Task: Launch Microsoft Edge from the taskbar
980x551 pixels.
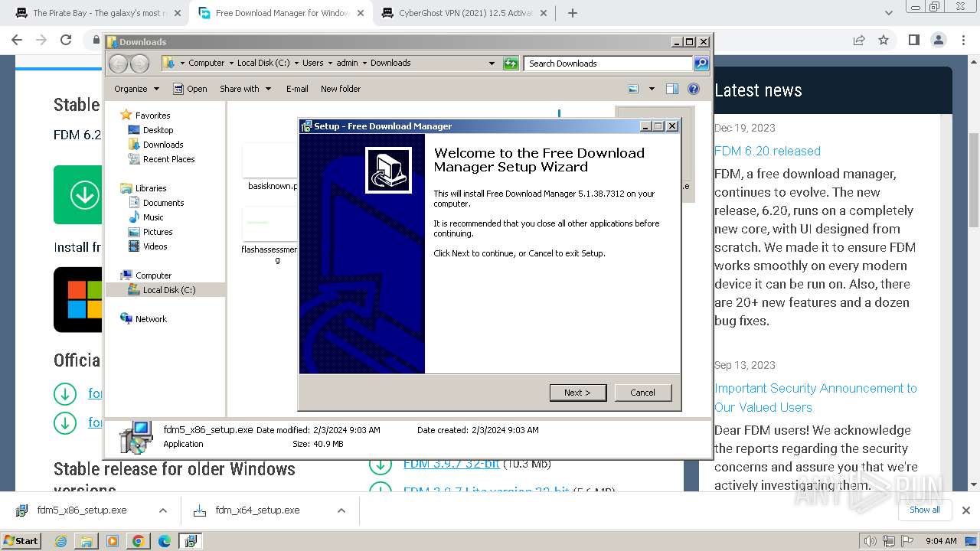Action: (165, 541)
